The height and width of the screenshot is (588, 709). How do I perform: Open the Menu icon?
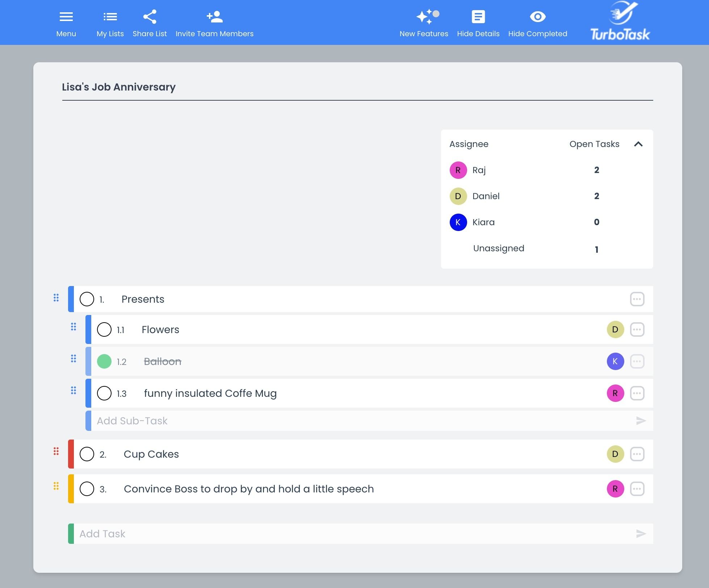tap(66, 17)
